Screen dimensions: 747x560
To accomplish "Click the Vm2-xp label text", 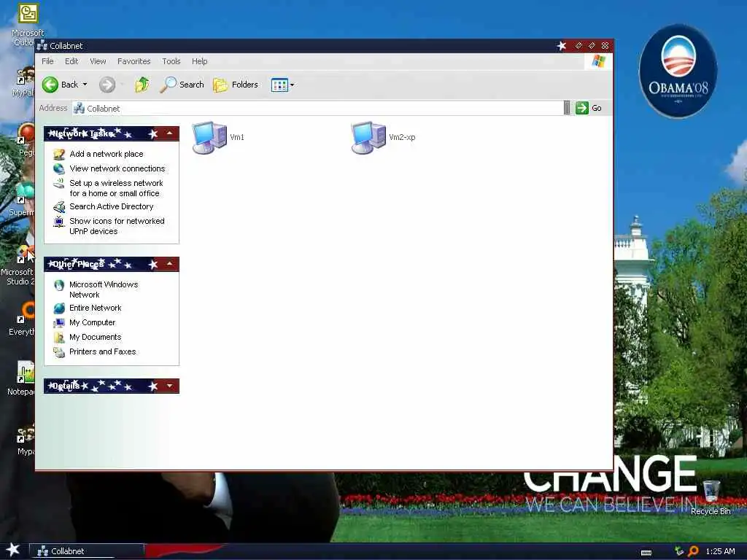I will pos(402,137).
